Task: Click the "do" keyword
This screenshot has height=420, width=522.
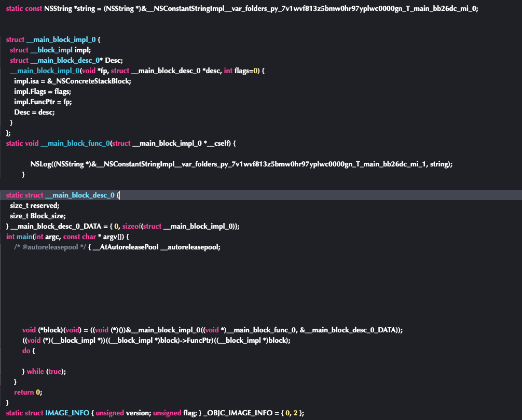Action: tap(26, 351)
